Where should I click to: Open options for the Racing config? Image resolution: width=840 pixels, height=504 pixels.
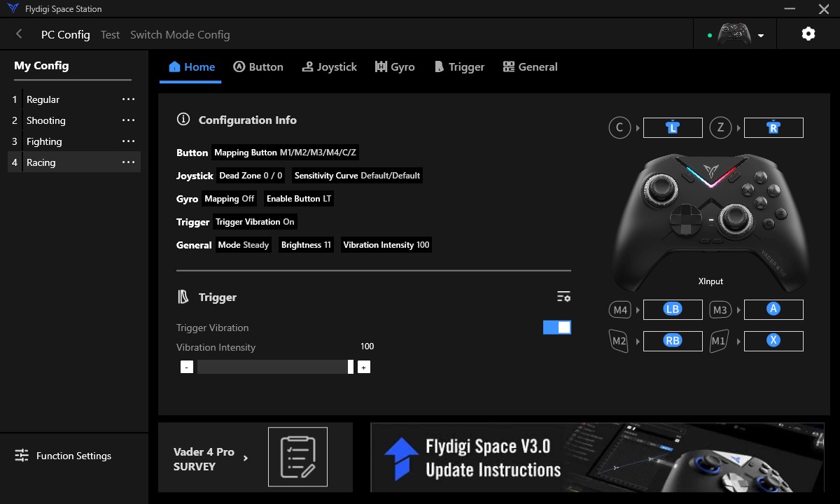click(128, 162)
